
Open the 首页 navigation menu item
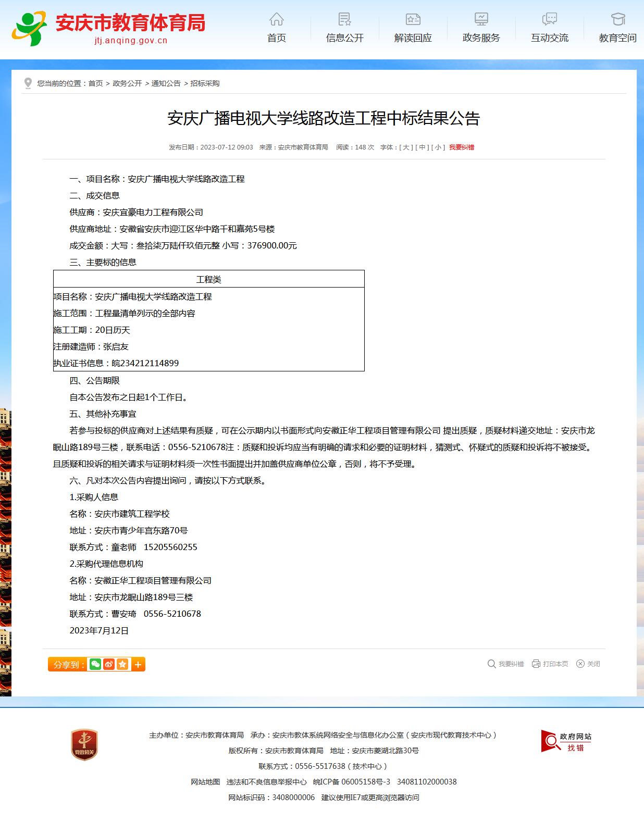[276, 28]
